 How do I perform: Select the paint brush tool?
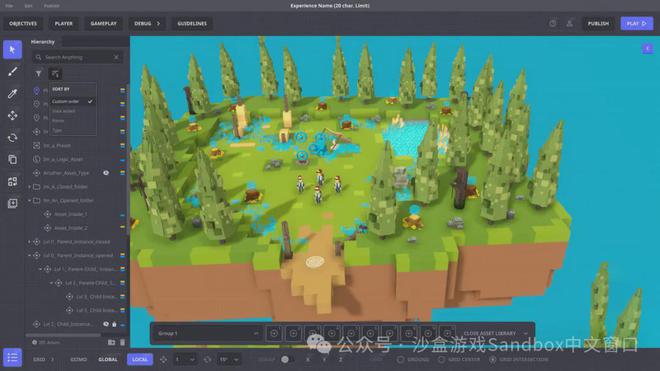[x=13, y=72]
